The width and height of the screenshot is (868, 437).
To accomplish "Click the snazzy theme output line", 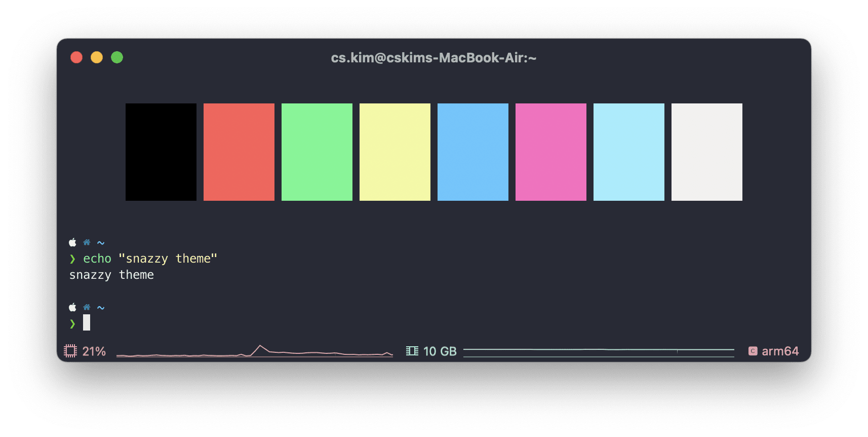I will 111,275.
